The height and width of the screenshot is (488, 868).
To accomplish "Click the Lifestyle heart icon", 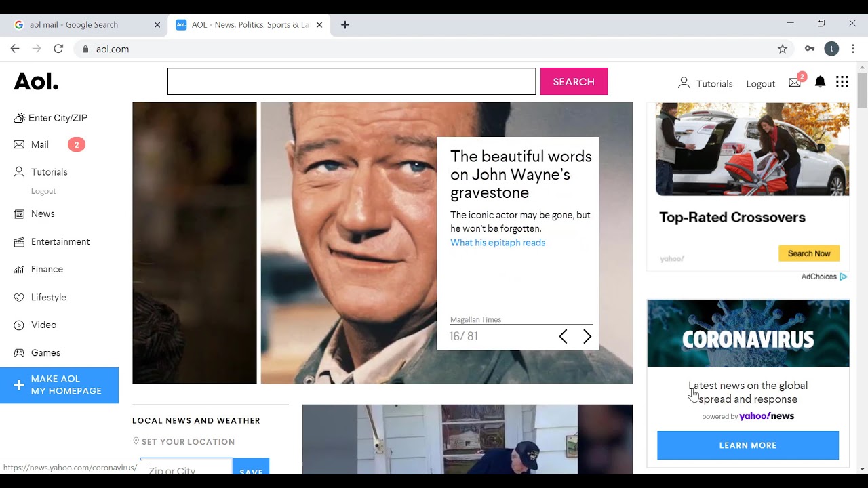I will pos(19,297).
